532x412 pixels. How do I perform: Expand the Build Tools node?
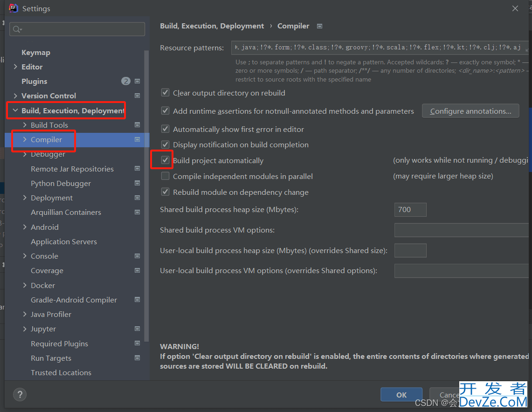pos(24,125)
